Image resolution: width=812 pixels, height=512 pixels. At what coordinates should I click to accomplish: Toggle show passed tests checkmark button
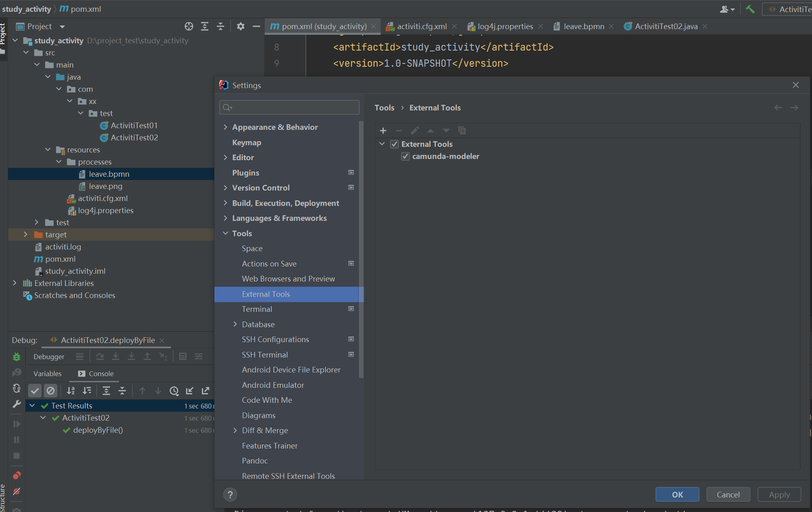[x=35, y=391]
